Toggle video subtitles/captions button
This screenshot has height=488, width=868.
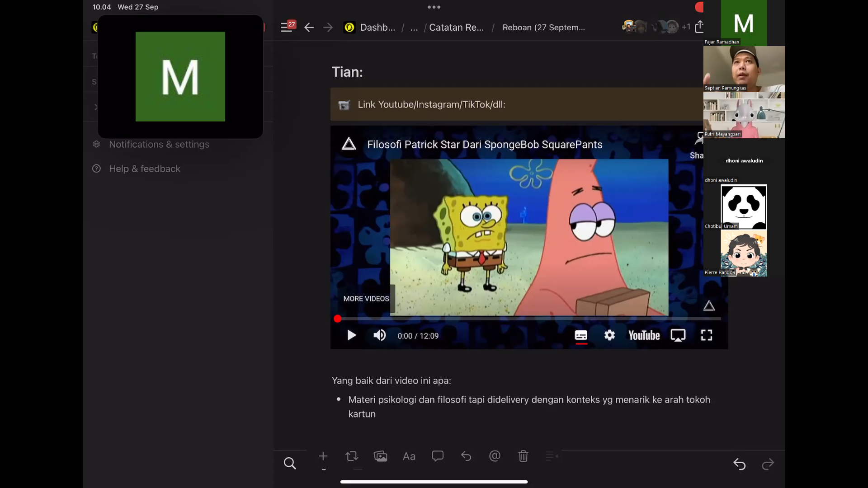point(581,336)
